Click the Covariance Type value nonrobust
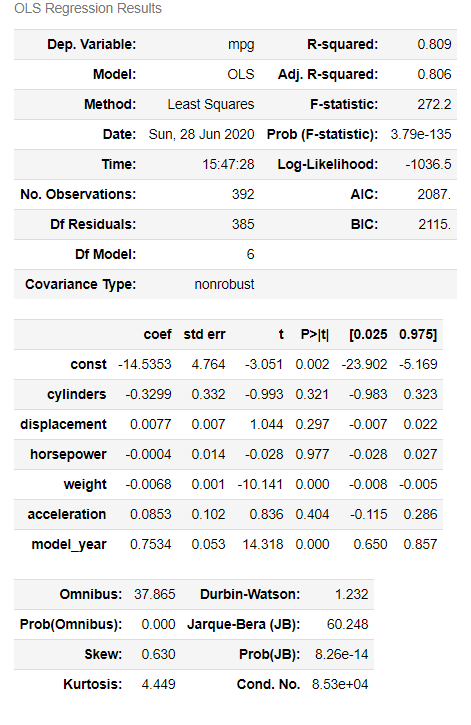This screenshot has height=725, width=471. 224,284
